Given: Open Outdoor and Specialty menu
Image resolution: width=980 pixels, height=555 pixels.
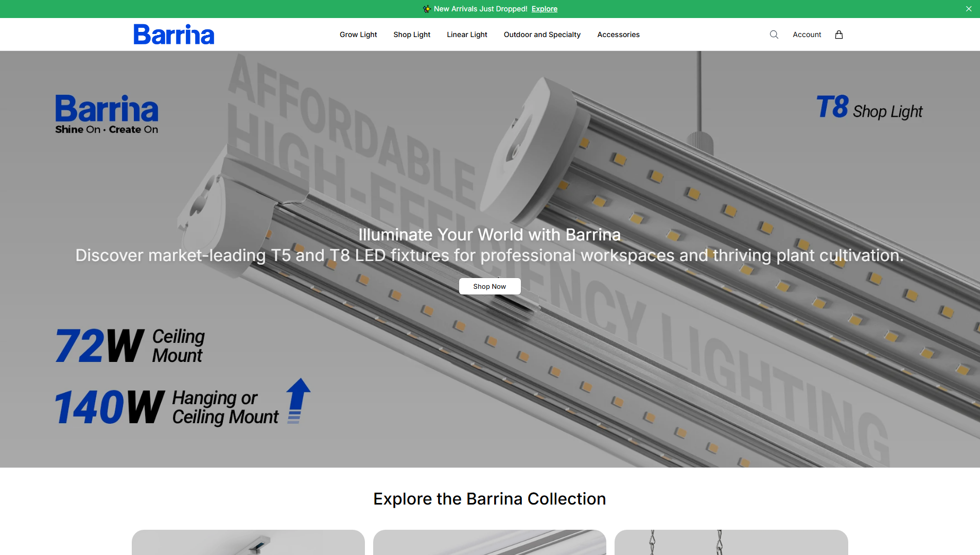Looking at the screenshot, I should (542, 34).
